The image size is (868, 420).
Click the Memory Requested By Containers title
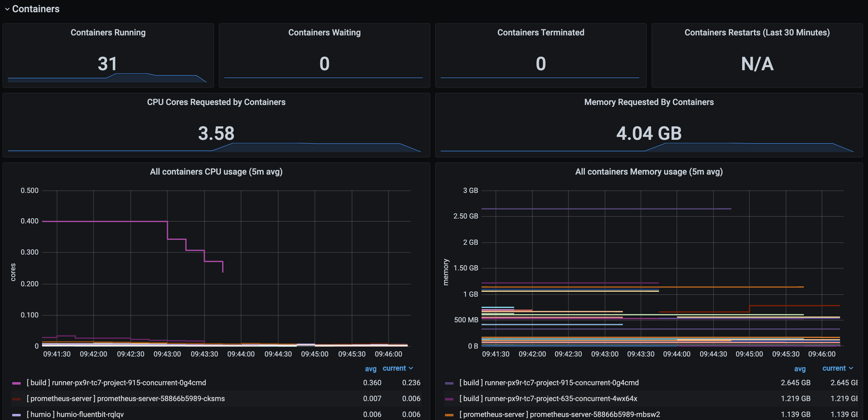pyautogui.click(x=649, y=102)
